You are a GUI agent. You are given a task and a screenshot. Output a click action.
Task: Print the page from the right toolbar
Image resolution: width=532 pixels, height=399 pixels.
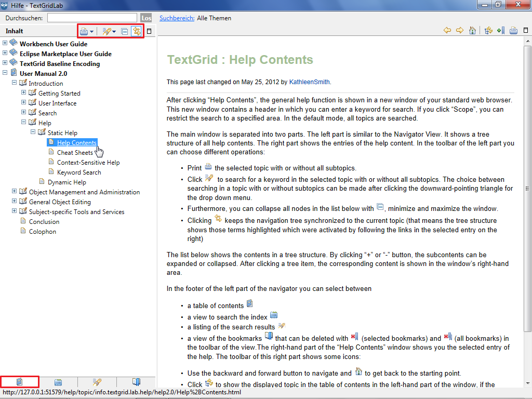pyautogui.click(x=514, y=31)
